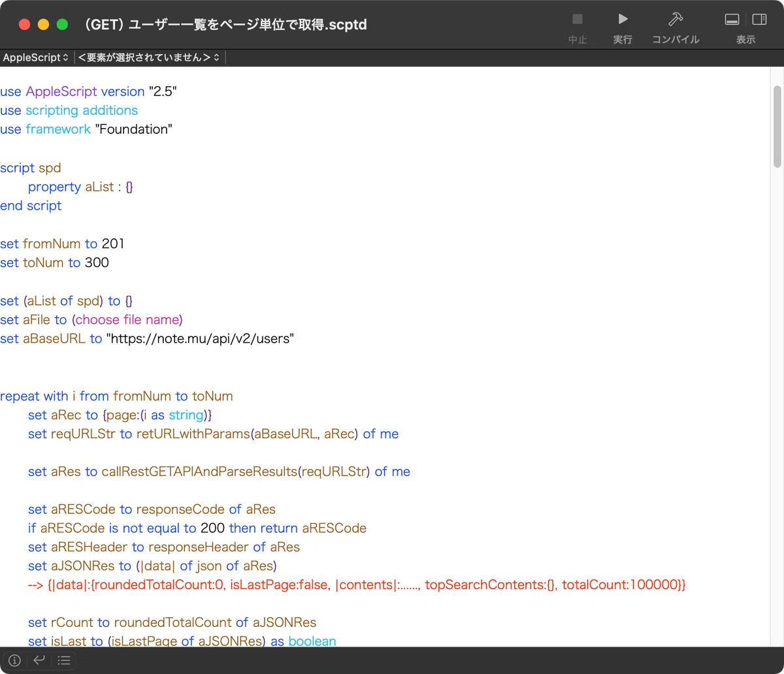Click the vertical scrollbar thumb
The width and height of the screenshot is (784, 674).
tap(777, 127)
